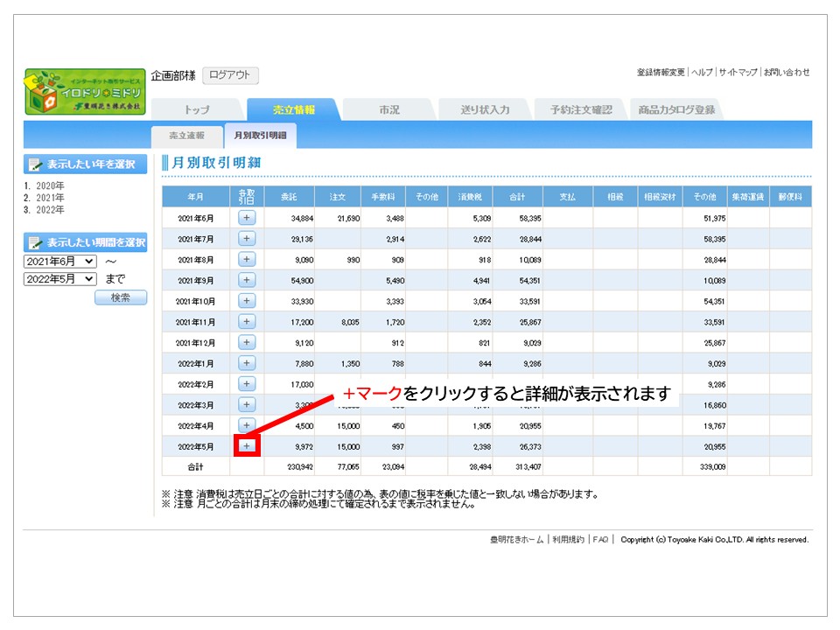Image resolution: width=840 pixels, height=630 pixels.
Task: Click the highlighted plus icon for 2022年5月
Action: coord(247,446)
